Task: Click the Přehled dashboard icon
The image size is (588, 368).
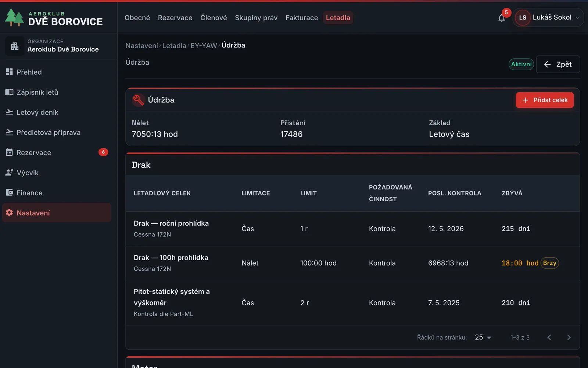Action: (9, 72)
